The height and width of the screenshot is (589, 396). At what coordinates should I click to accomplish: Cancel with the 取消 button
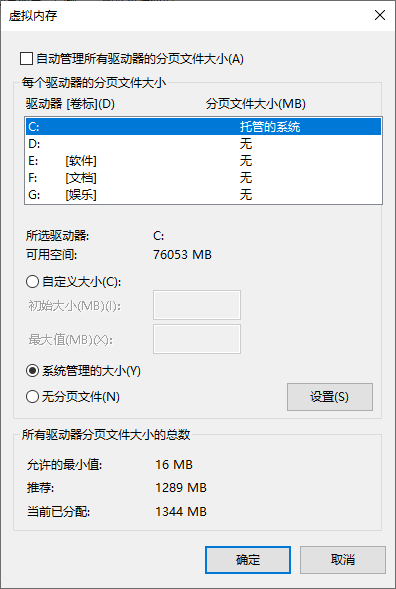tap(343, 560)
